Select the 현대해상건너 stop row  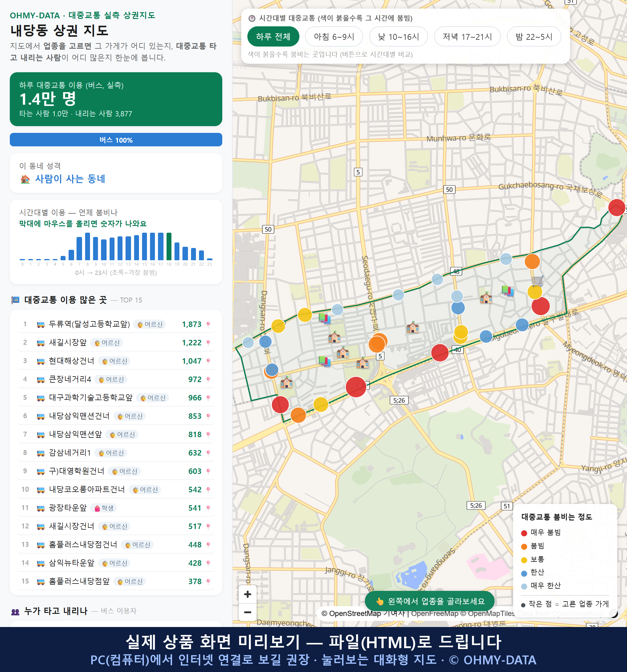tap(116, 361)
